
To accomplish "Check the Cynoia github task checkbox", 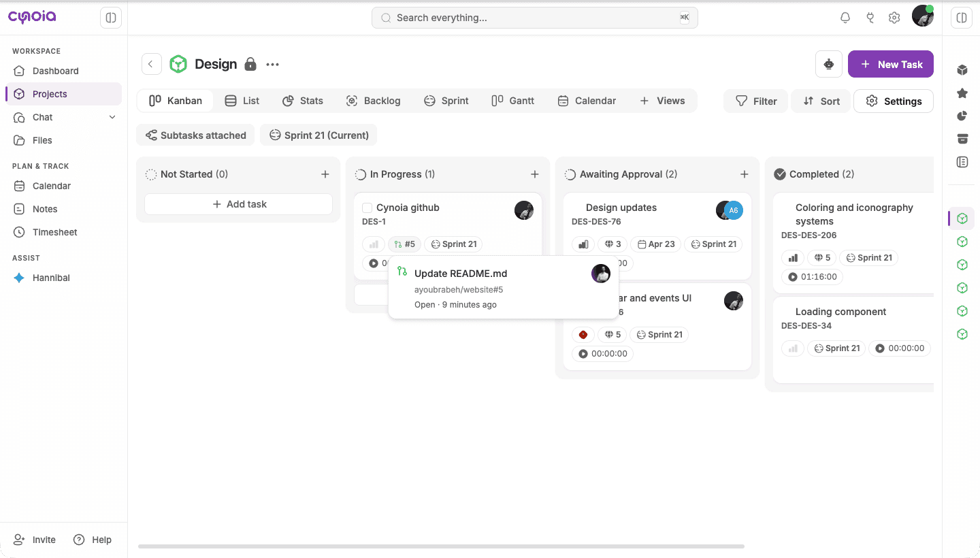I will click(x=367, y=208).
